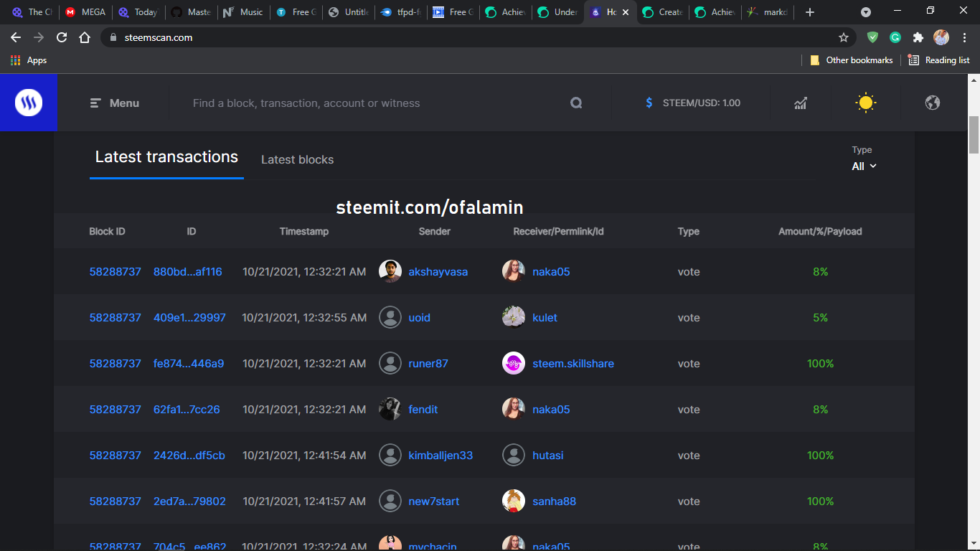Viewport: 980px width, 551px height.
Task: Open transaction 880bd...af116
Action: 188,272
